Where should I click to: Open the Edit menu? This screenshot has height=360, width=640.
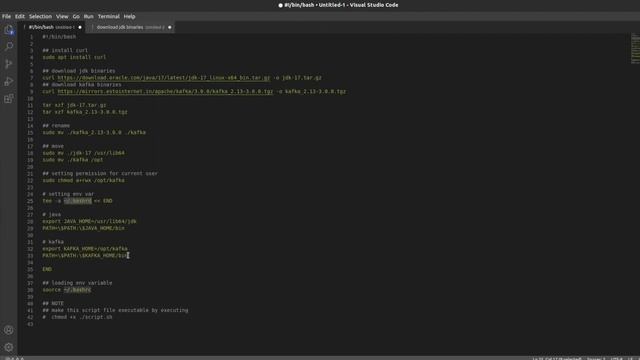20,16
